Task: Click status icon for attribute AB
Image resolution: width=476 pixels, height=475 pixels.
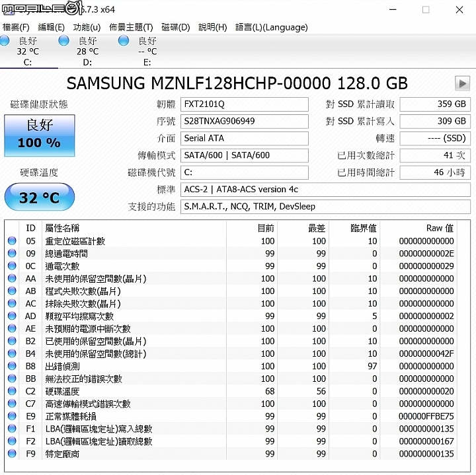Action: pyautogui.click(x=12, y=291)
